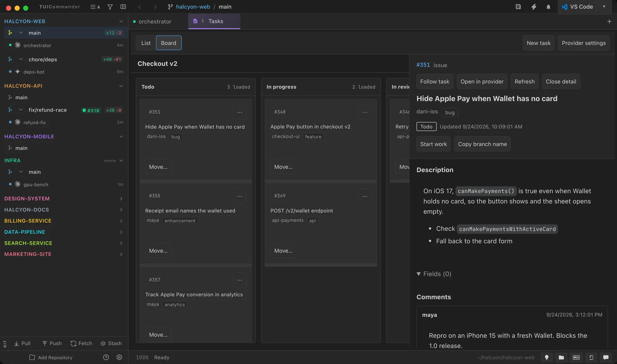Expand the MARKETING-SITE repository

point(121,254)
